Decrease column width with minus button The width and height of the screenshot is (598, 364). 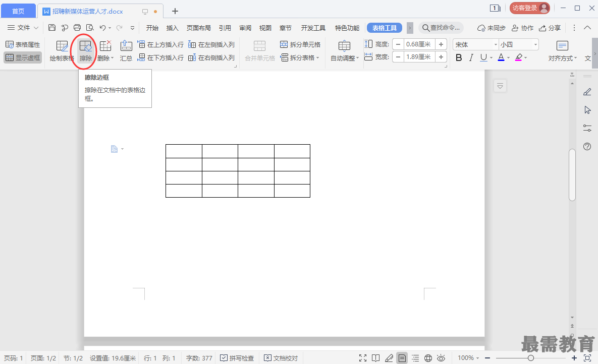[x=398, y=57]
